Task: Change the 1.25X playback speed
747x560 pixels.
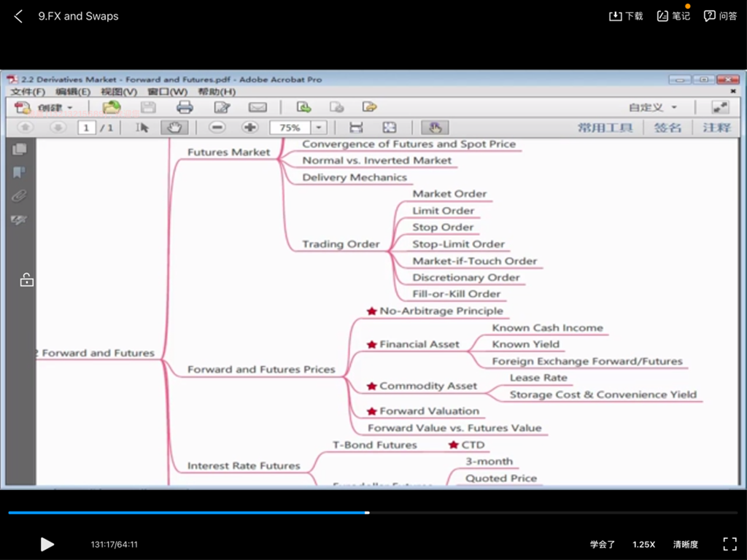Action: pos(643,544)
